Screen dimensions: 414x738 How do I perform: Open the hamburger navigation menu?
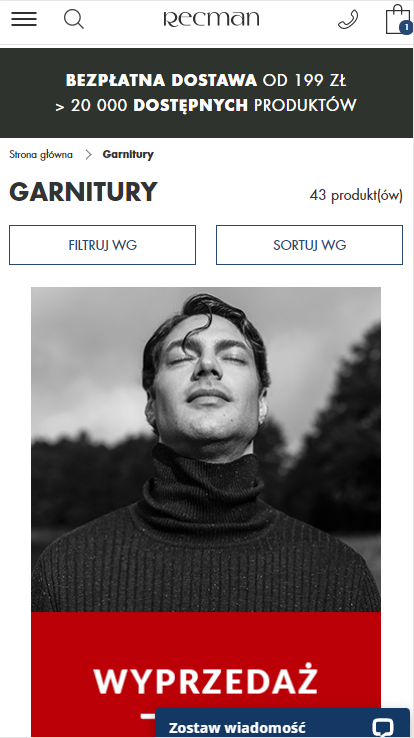24,19
